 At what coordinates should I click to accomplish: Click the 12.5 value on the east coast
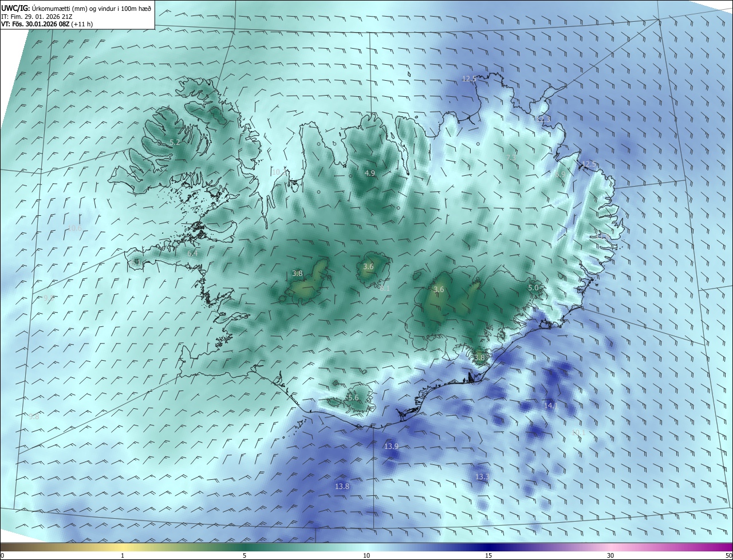point(589,164)
